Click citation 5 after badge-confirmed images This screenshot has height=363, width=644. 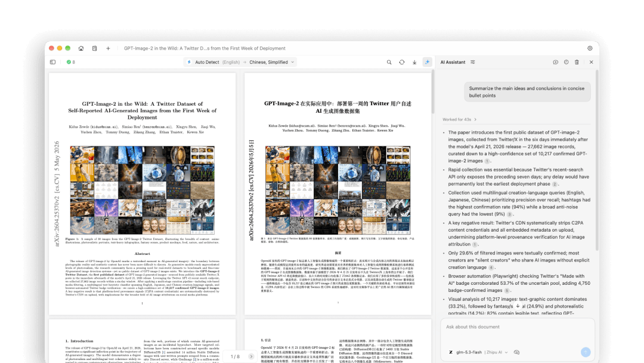tap(507, 291)
